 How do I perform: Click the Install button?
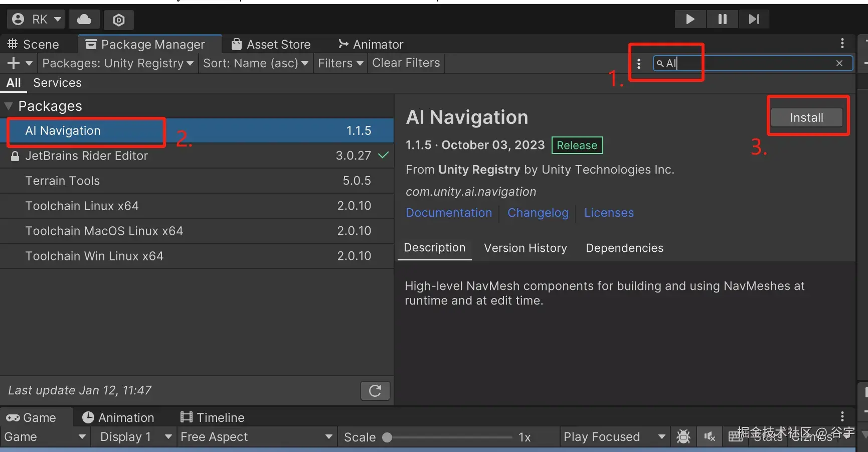(x=806, y=117)
